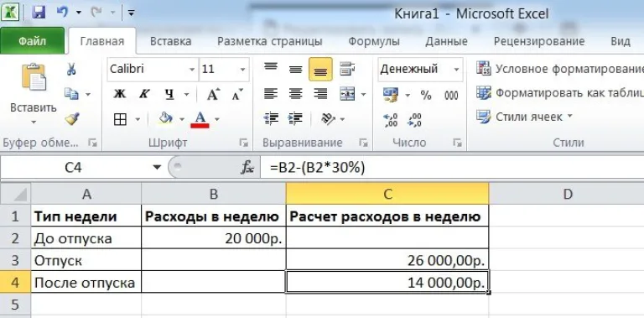Image resolution: width=644 pixels, height=318 pixels.
Task: Undo the last action
Action: tap(62, 13)
